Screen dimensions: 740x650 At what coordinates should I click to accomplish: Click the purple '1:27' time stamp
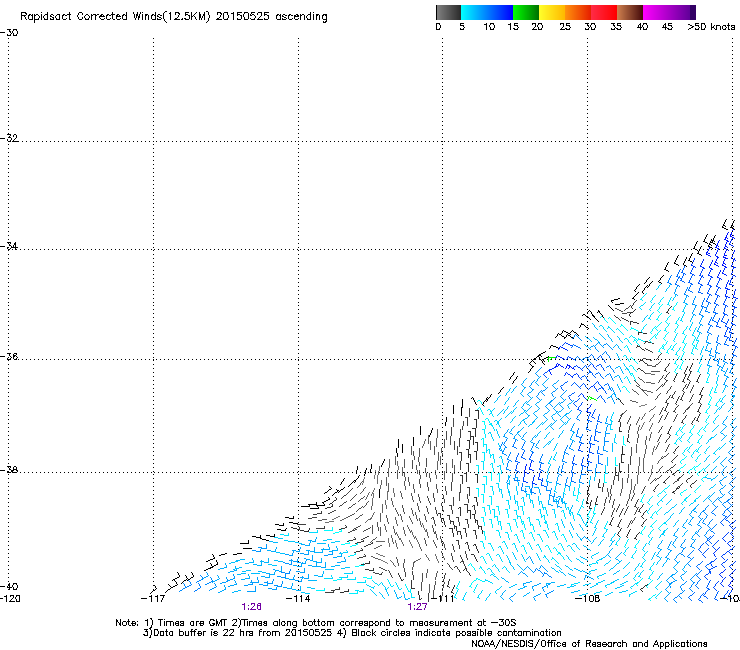click(x=418, y=607)
